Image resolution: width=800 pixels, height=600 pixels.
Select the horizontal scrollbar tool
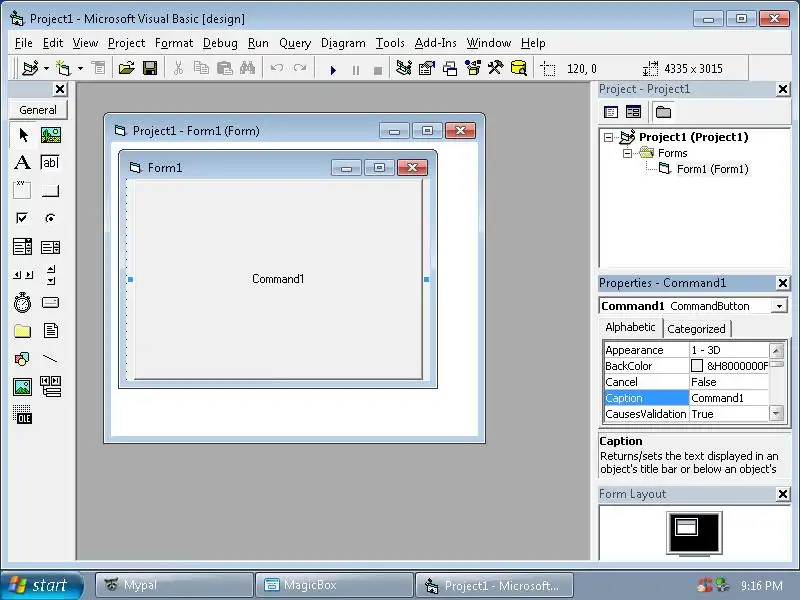pyautogui.click(x=23, y=275)
